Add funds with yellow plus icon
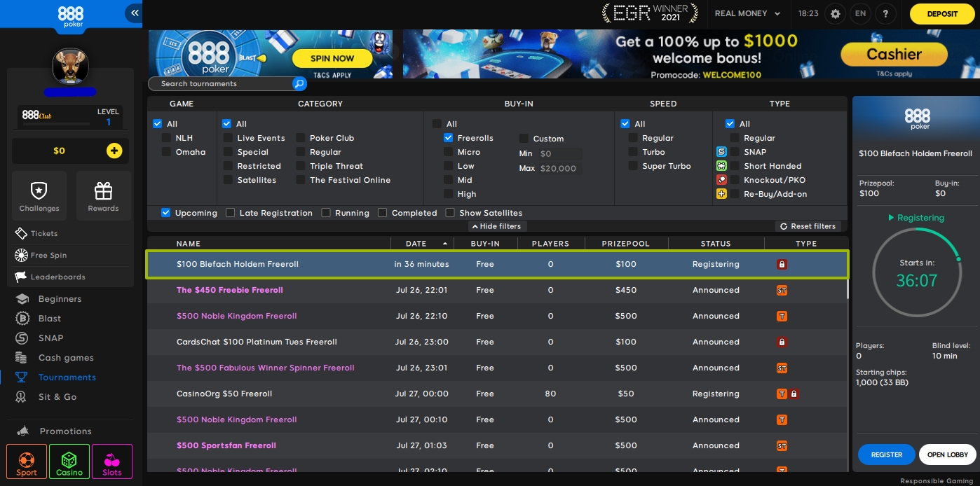 click(x=114, y=151)
